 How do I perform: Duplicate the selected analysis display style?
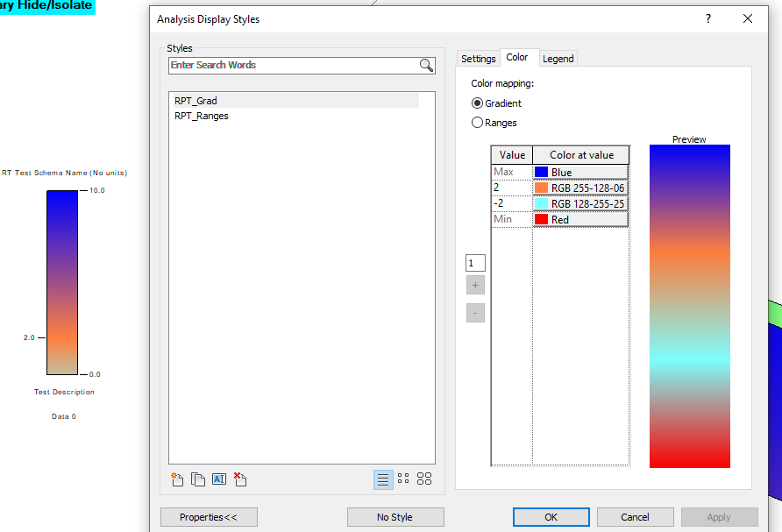pos(197,479)
